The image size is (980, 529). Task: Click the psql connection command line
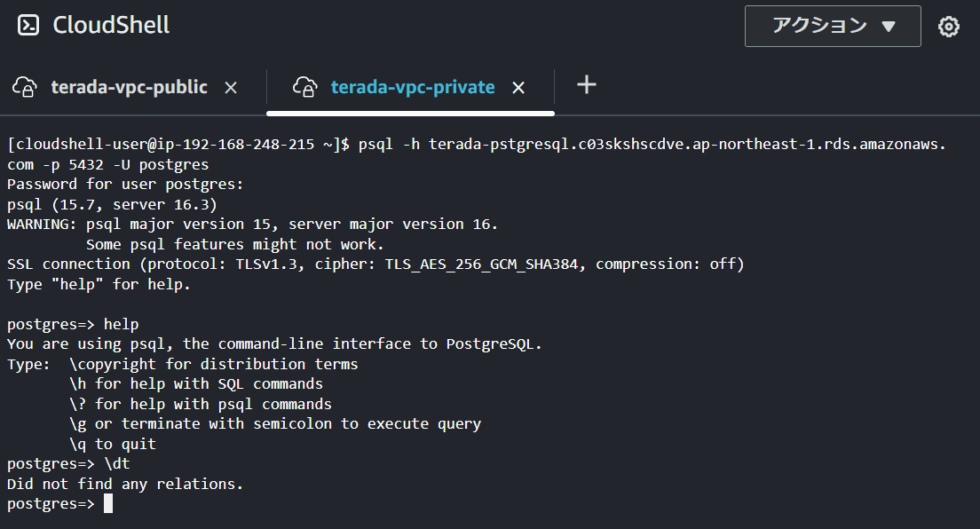(477, 154)
